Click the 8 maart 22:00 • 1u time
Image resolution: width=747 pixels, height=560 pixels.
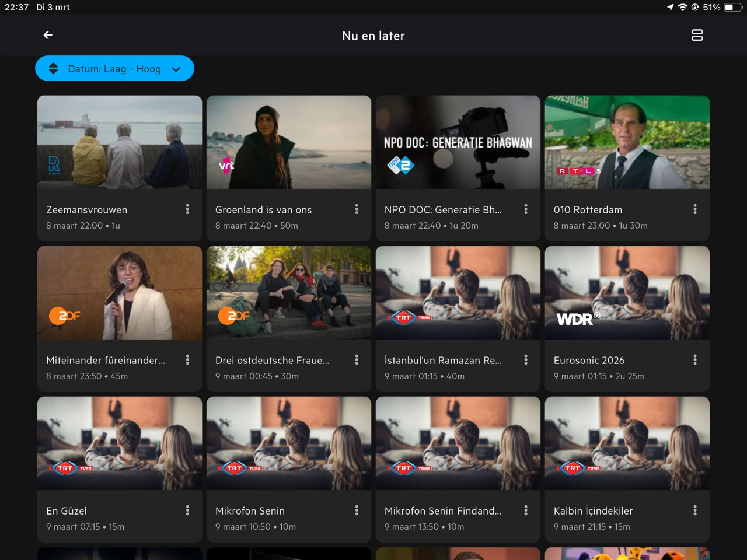pyautogui.click(x=83, y=226)
